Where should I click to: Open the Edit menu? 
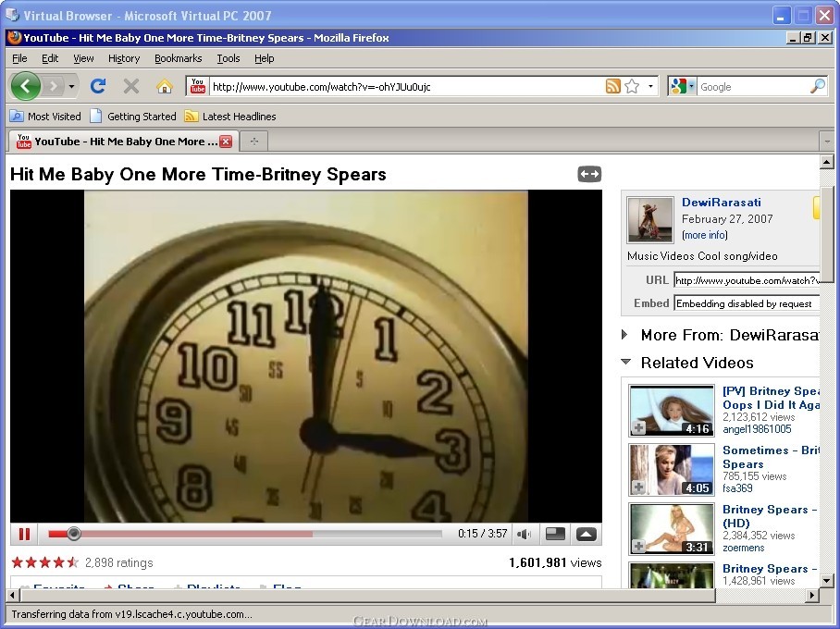[50, 58]
